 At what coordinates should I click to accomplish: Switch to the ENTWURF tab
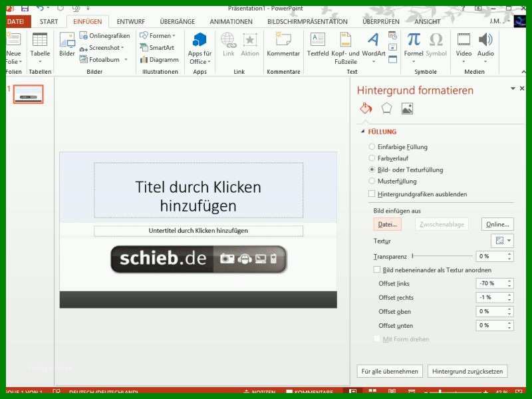coord(130,22)
